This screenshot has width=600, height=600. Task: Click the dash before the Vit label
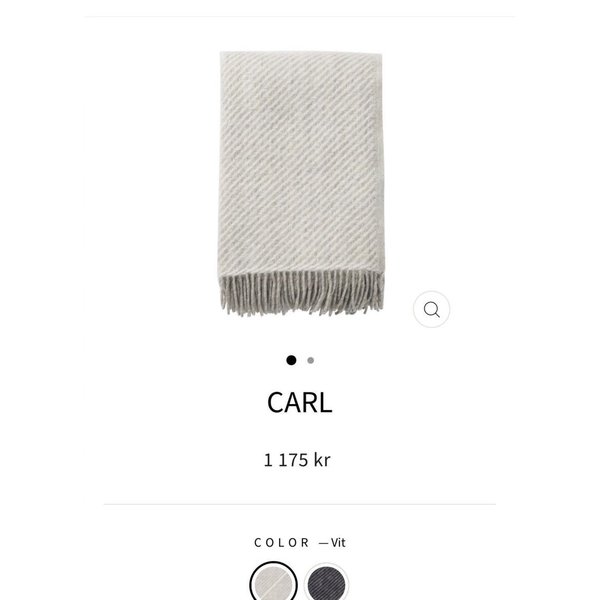(x=323, y=543)
